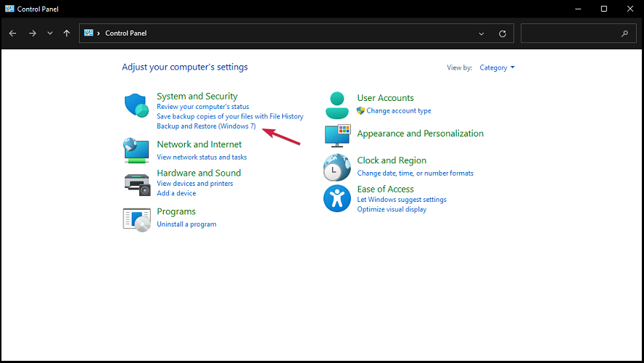Open recent locations dropdown arrow
This screenshot has width=644, height=363.
coord(50,33)
